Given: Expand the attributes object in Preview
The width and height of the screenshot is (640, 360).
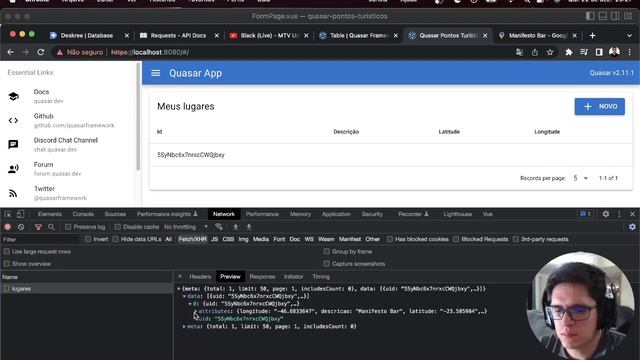Looking at the screenshot, I should pos(195,311).
